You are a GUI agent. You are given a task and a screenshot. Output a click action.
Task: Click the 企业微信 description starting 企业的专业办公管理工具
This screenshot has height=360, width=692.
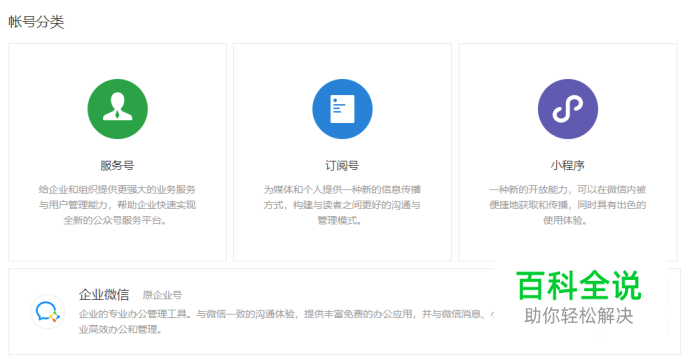click(286, 322)
